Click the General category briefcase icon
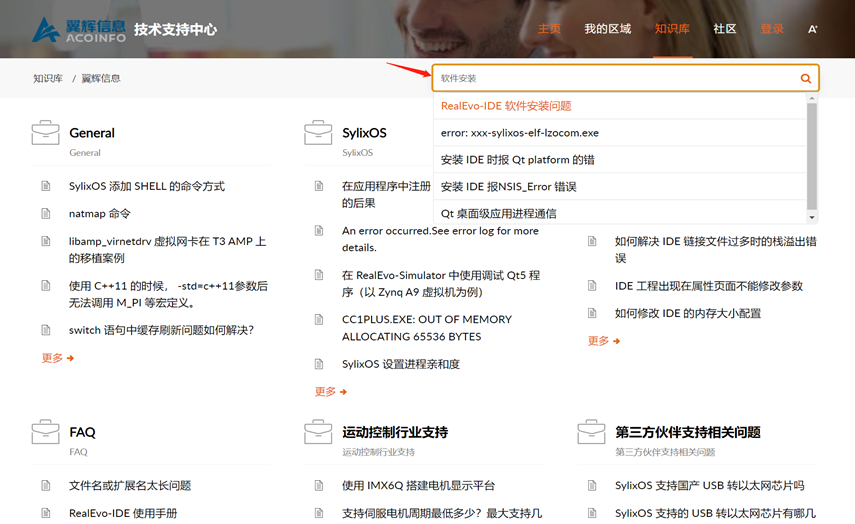The height and width of the screenshot is (524, 855). (45, 133)
